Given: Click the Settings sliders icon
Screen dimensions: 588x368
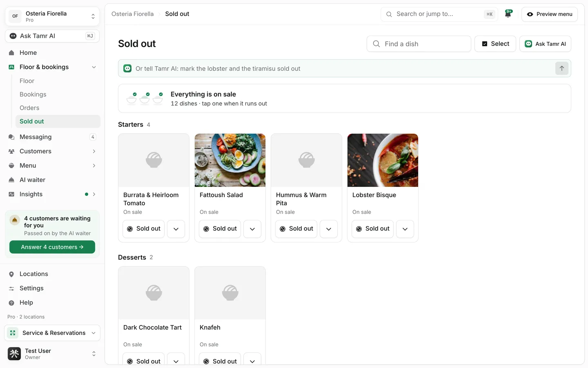Looking at the screenshot, I should click(x=11, y=288).
